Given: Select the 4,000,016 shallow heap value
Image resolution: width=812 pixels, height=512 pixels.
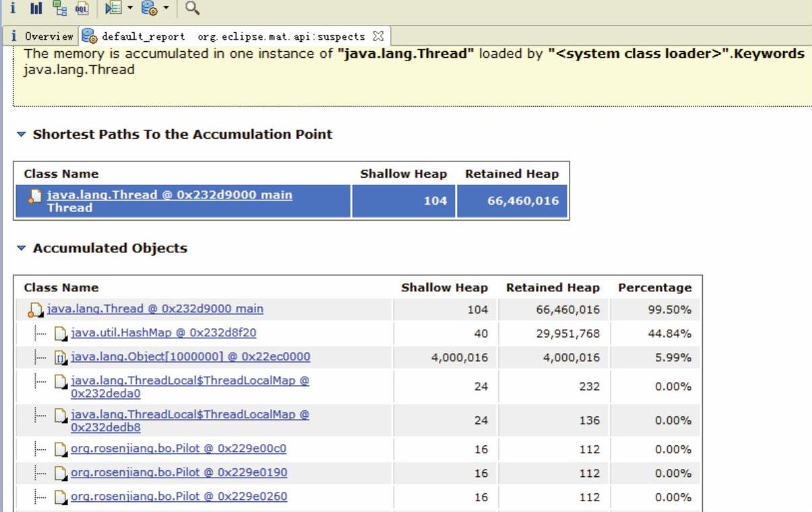Looking at the screenshot, I should click(x=459, y=358).
